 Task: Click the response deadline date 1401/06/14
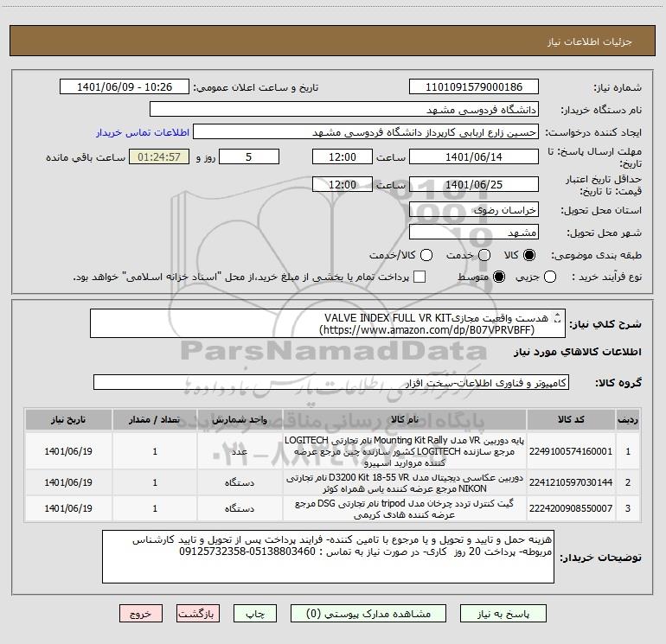click(x=474, y=156)
